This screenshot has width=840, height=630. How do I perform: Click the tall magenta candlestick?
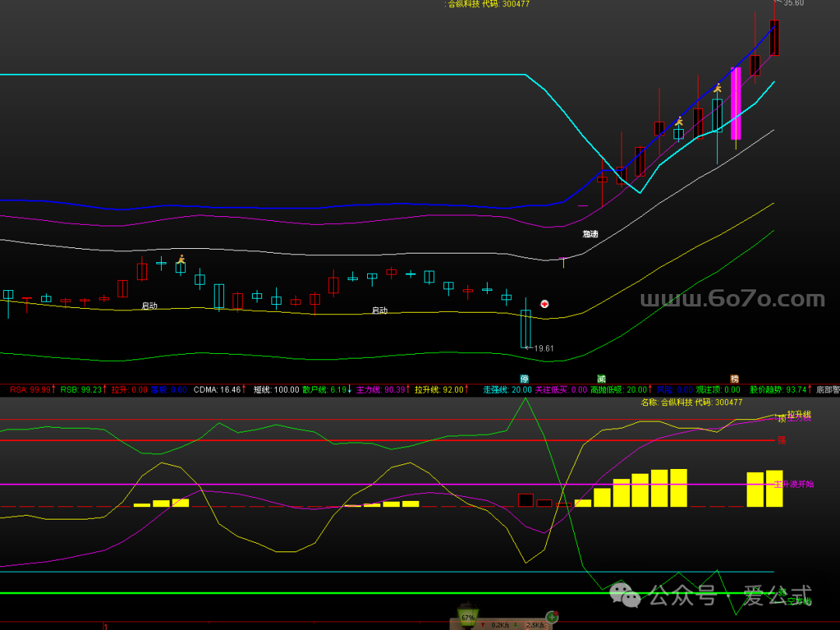736,103
